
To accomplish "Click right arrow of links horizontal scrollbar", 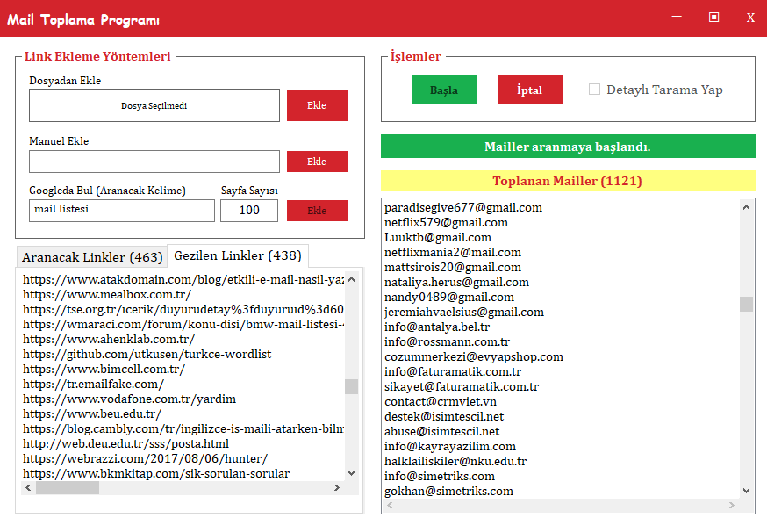I will (338, 487).
